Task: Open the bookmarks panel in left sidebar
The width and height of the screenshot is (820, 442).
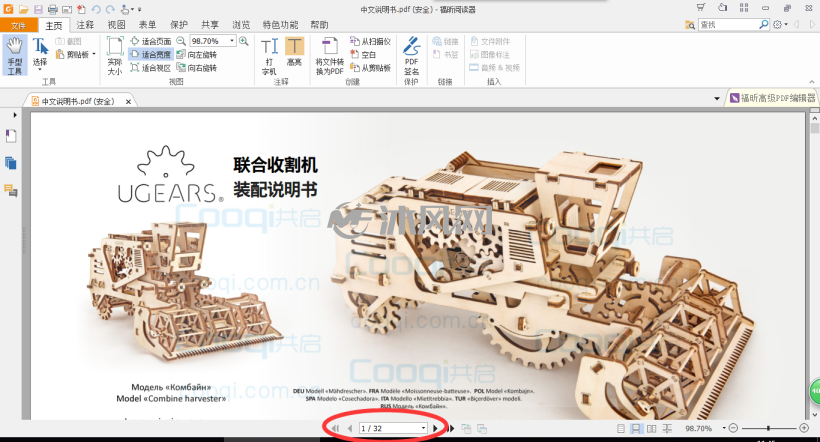Action: (x=11, y=136)
